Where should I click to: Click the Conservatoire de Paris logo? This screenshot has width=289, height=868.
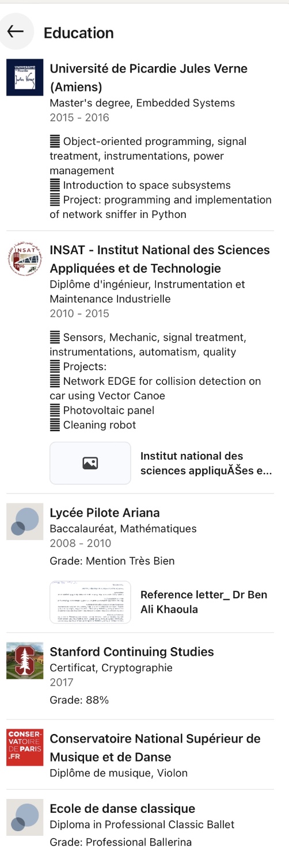tap(25, 748)
